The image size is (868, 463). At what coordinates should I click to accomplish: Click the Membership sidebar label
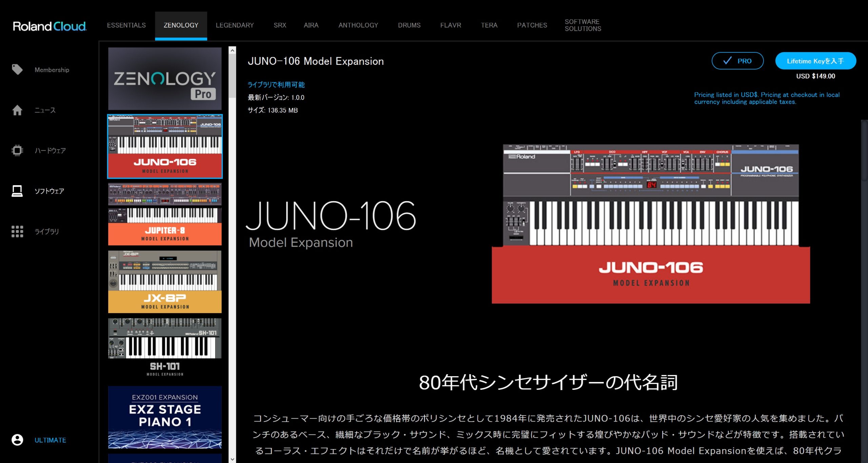pos(52,70)
